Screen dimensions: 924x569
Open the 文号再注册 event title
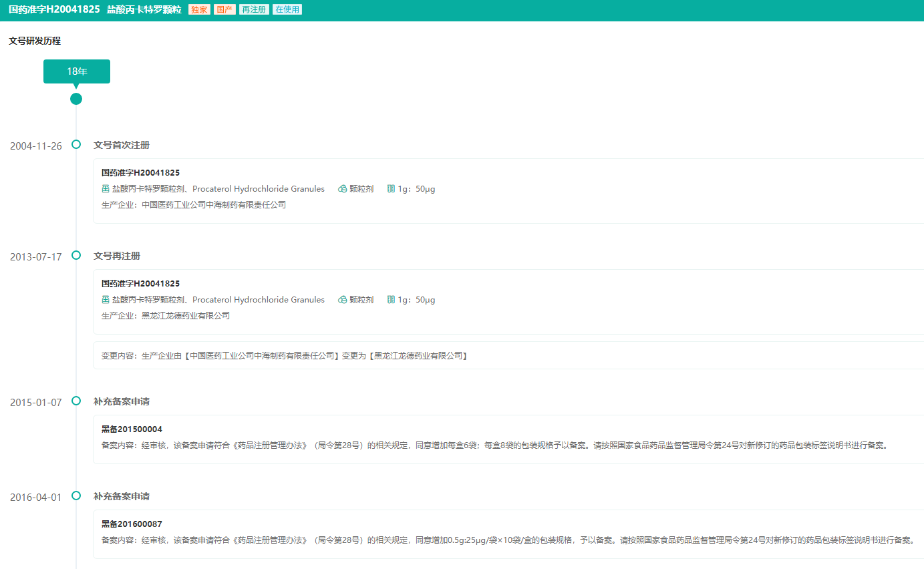[x=117, y=256]
